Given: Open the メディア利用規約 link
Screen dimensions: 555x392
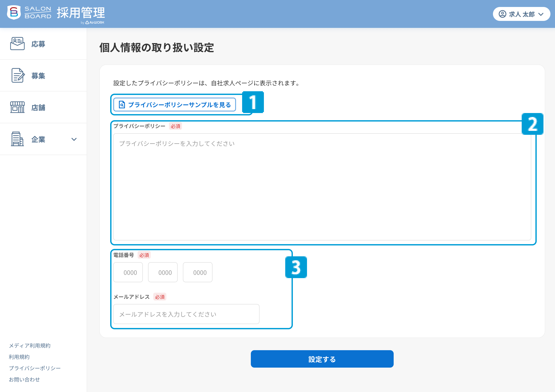Looking at the screenshot, I should click(30, 346).
